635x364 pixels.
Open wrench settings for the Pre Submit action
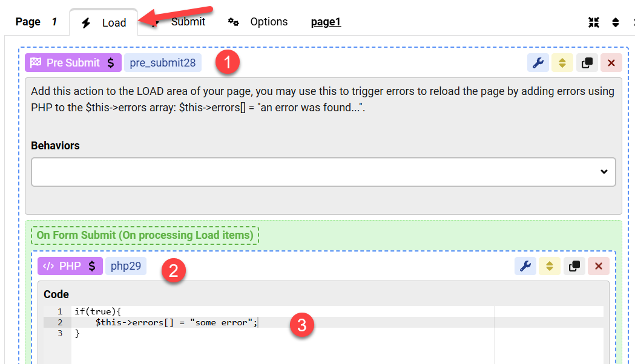click(x=538, y=62)
